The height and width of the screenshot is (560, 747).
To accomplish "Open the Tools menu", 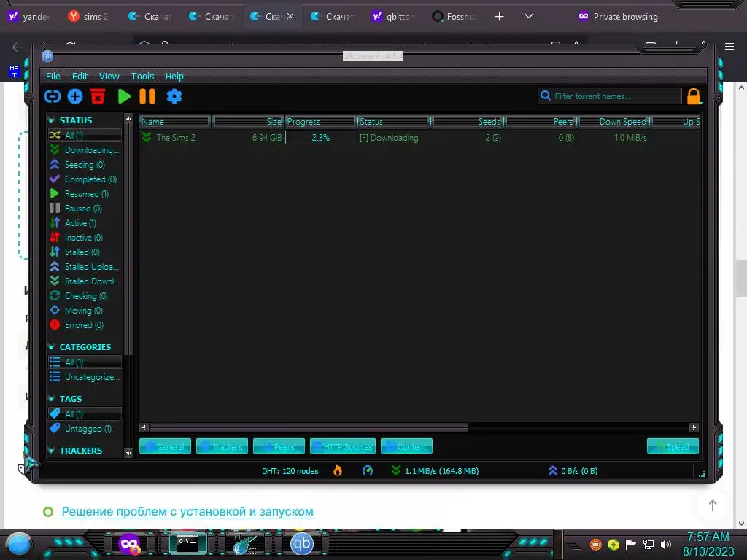I will [x=142, y=76].
